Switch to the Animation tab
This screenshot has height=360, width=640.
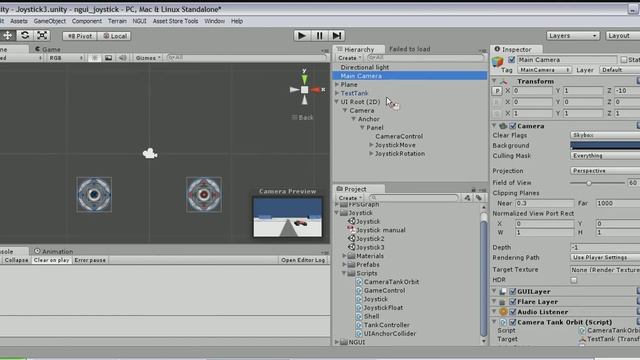[53, 251]
